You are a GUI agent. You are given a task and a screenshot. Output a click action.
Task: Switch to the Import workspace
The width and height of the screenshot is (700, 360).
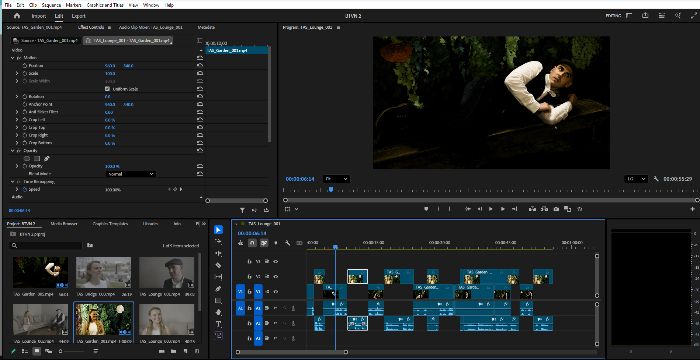point(39,16)
